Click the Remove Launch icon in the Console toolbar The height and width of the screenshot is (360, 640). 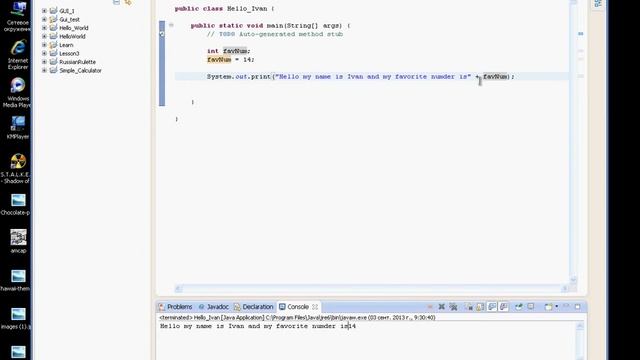[442, 307]
